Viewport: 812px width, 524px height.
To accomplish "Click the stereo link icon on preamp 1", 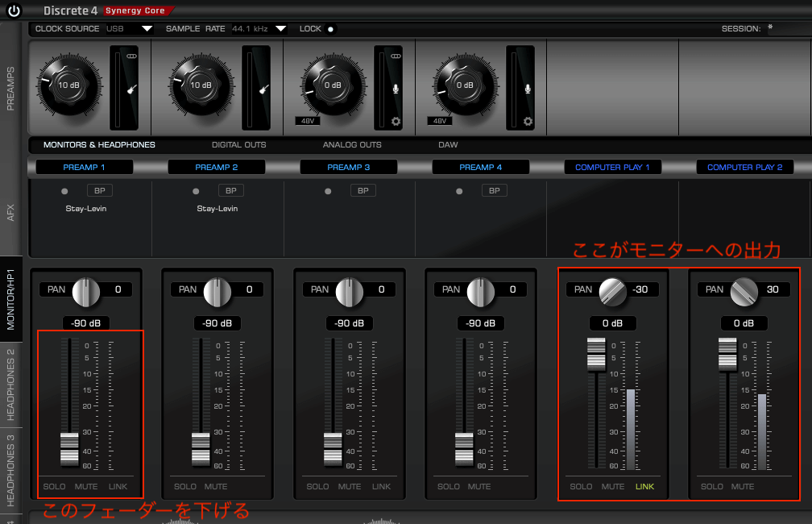I will 131,56.
